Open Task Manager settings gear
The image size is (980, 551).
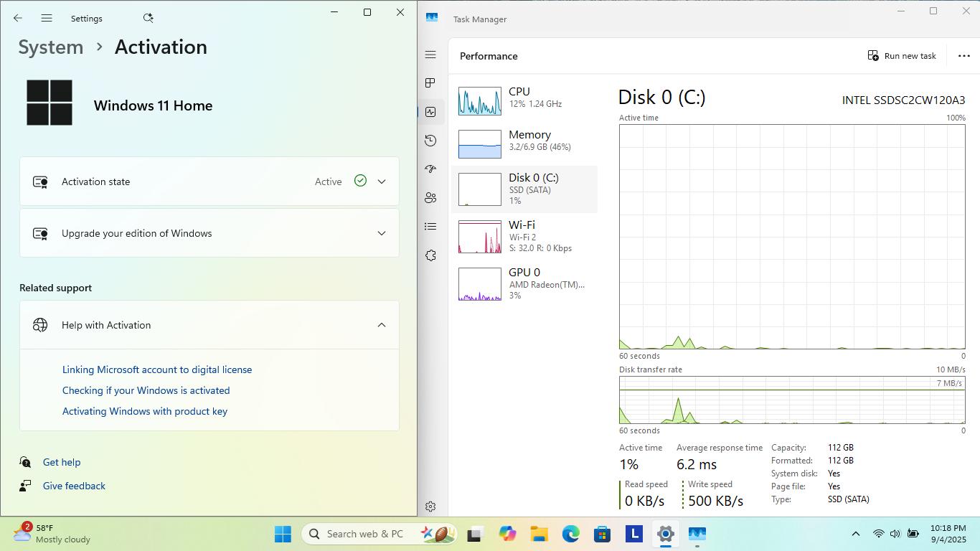pos(430,507)
